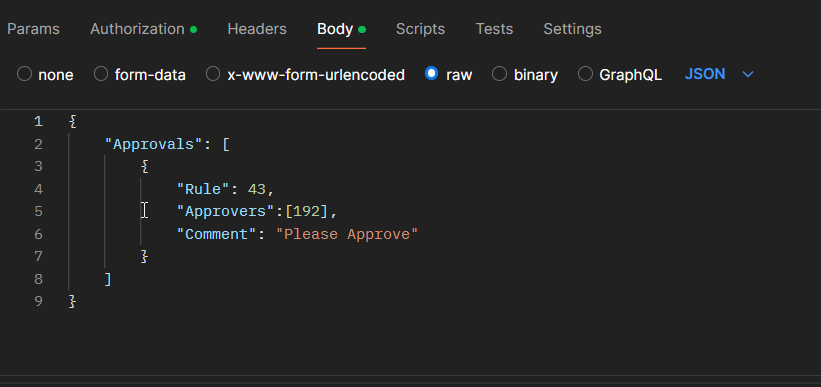821x387 pixels.
Task: Select the GraphQL body type
Action: (585, 74)
